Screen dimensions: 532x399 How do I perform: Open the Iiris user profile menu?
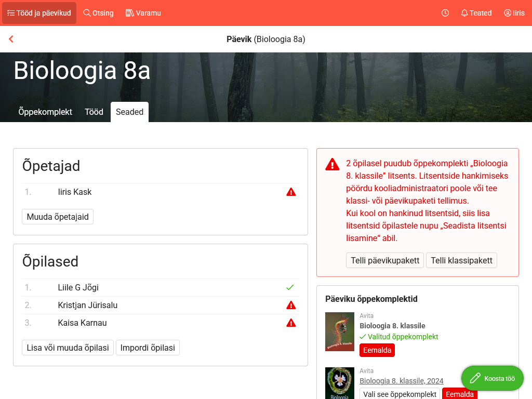point(514,13)
